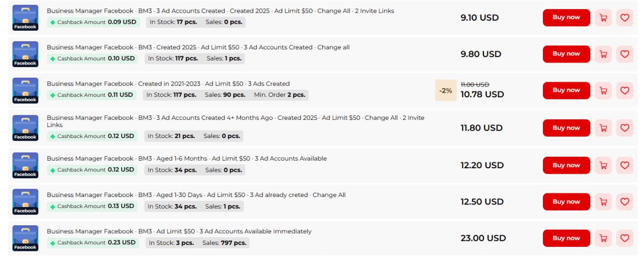Wishlist the 10.78 USD discounted listing

[x=624, y=91]
